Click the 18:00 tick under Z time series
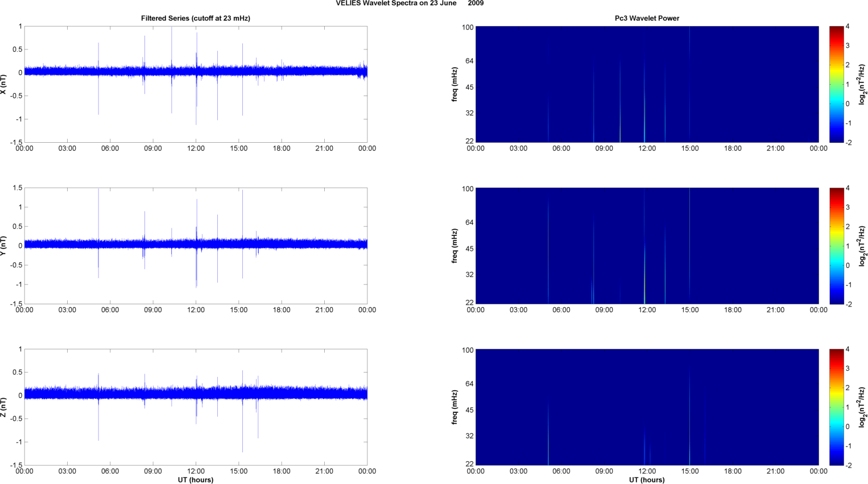 (282, 471)
